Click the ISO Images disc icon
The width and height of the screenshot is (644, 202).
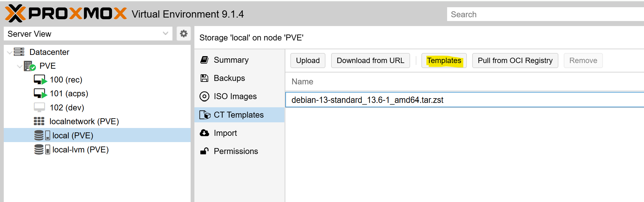tap(204, 96)
